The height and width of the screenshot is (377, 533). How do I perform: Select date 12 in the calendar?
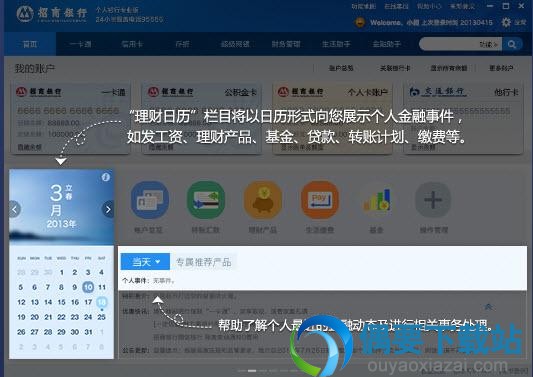tap(21, 302)
